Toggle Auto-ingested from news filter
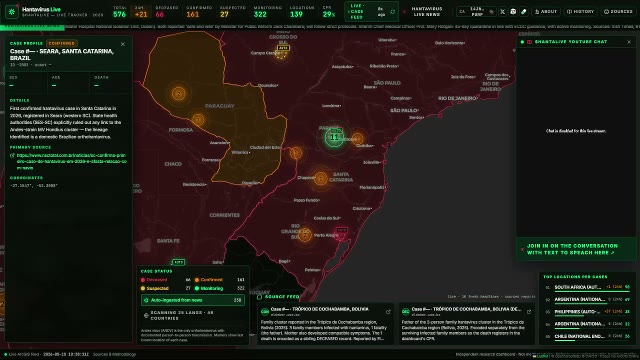 (193, 300)
